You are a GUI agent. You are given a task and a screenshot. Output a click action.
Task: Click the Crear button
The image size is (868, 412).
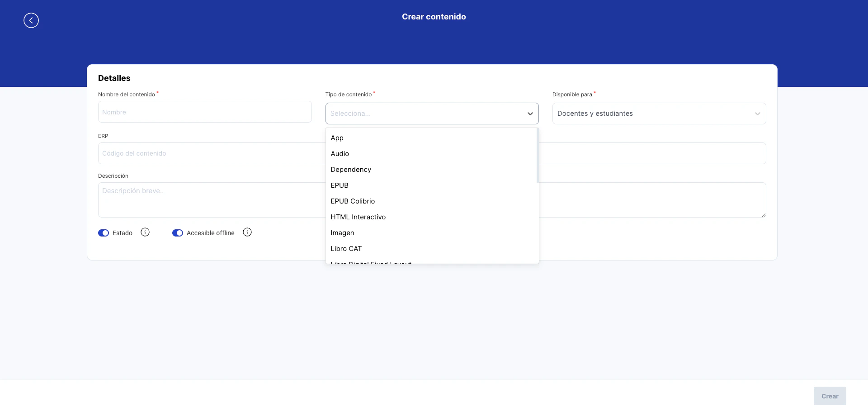click(830, 396)
